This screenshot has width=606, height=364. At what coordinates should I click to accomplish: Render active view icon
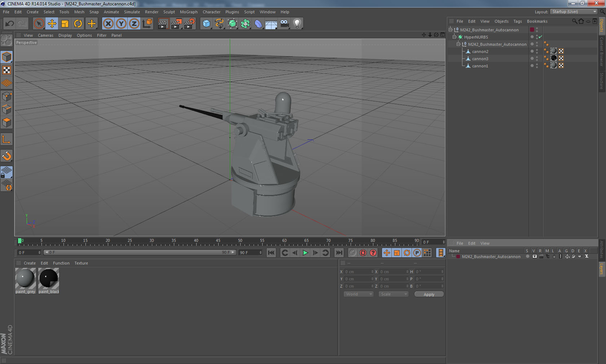click(163, 24)
